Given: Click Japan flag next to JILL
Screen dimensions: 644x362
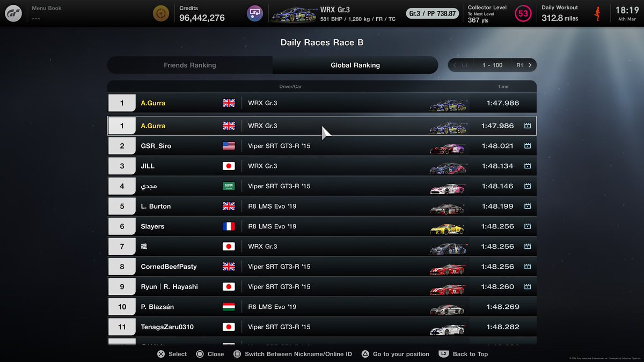Looking at the screenshot, I should pos(229,166).
